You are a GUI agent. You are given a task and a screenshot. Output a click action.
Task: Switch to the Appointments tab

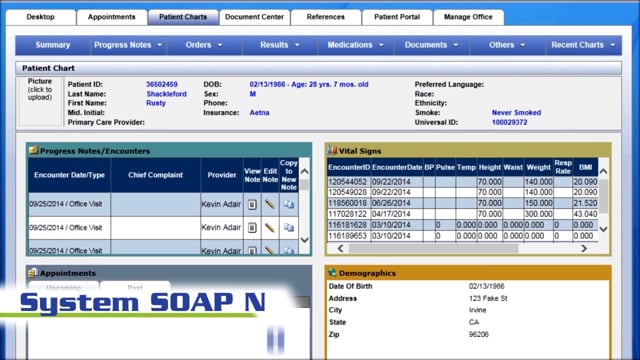[x=111, y=17]
